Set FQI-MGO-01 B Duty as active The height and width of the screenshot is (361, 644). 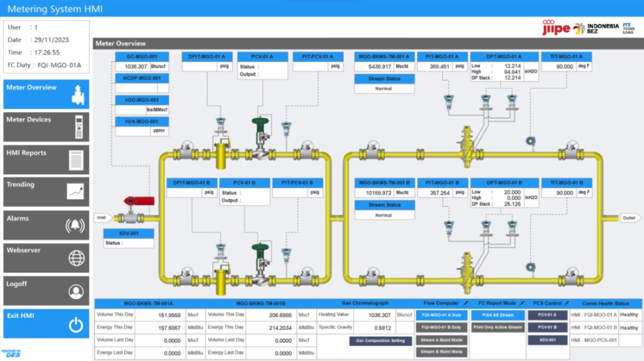442,327
